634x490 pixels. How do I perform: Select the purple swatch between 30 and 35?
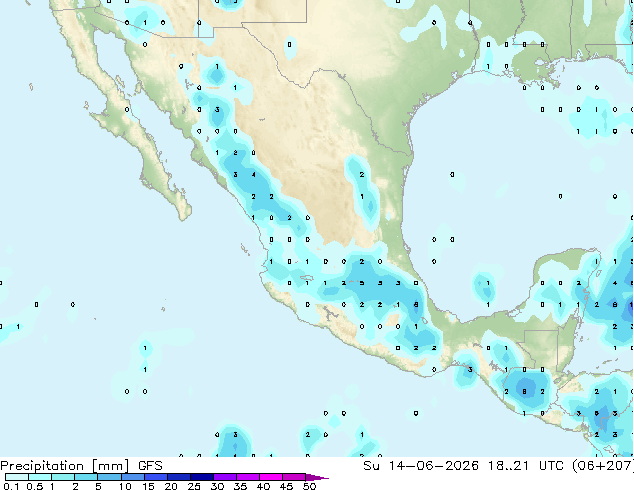(x=225, y=477)
